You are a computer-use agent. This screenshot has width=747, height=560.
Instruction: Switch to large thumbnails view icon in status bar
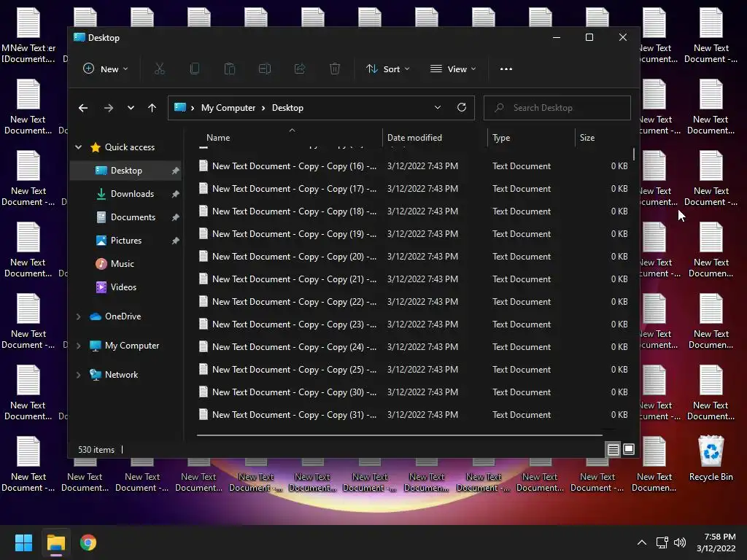(x=629, y=449)
